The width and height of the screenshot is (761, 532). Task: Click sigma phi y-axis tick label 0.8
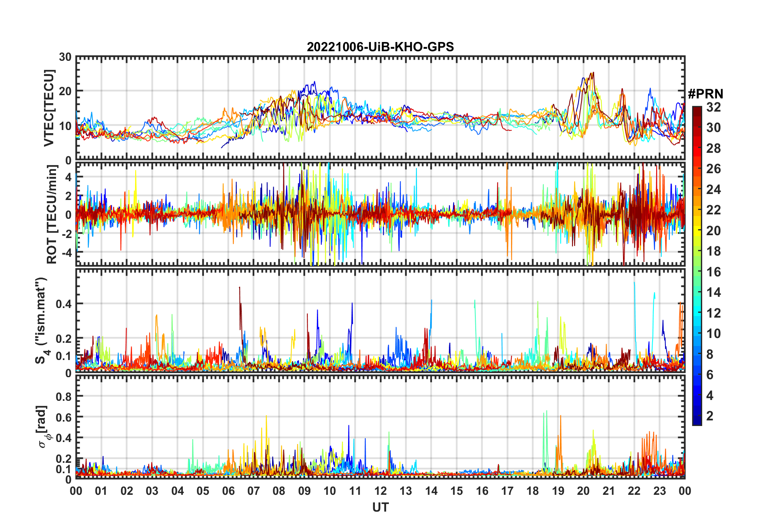point(64,396)
